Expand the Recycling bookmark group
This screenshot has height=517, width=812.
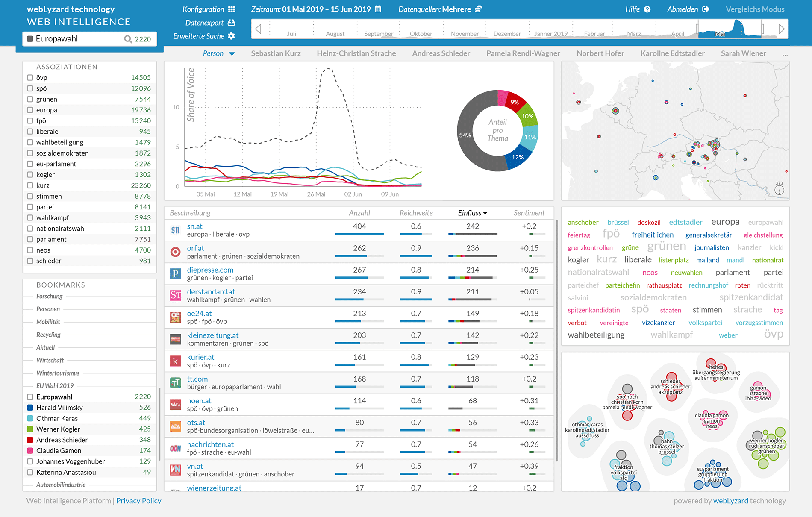[48, 335]
